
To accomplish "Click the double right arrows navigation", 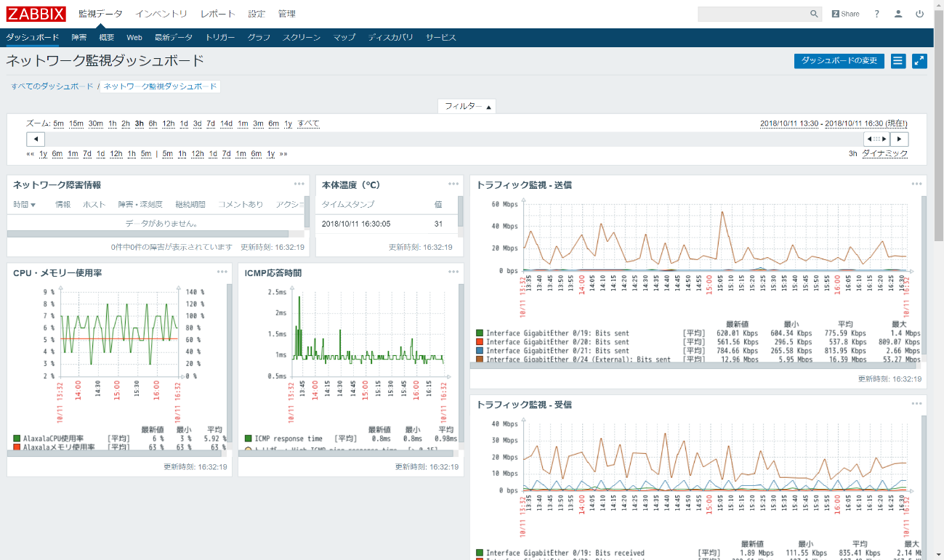I will pyautogui.click(x=283, y=154).
